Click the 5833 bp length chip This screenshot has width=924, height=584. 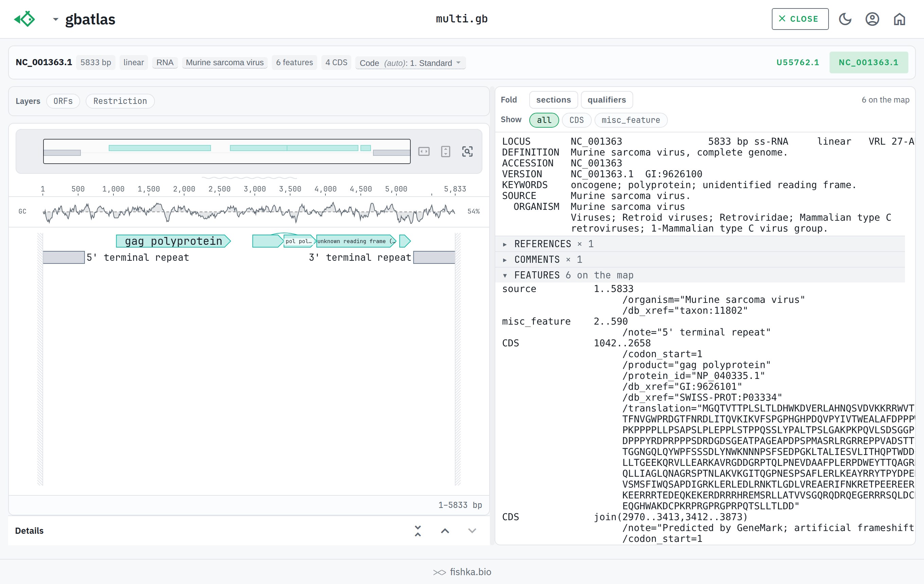[x=95, y=62]
